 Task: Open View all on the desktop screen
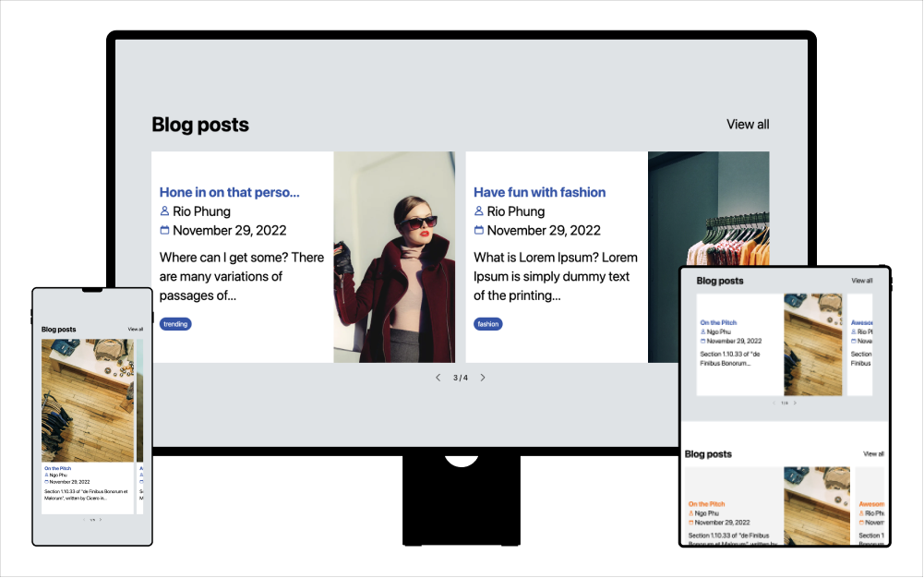tap(748, 125)
